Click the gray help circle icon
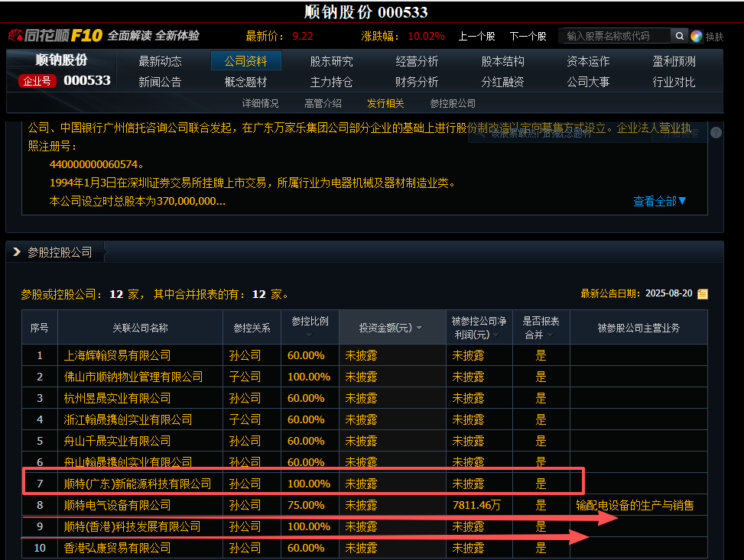The image size is (744, 560). click(x=716, y=133)
